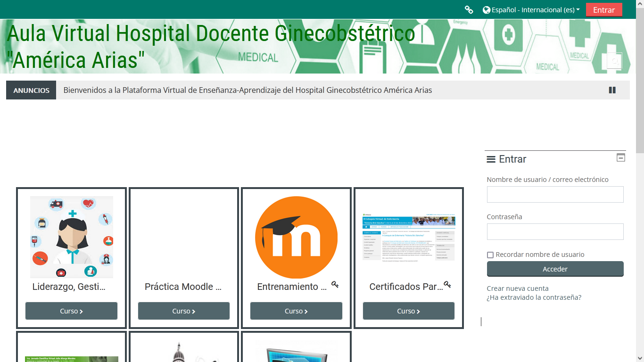Enable Recordar nombre de usuario checkbox
Viewport: 644px width, 362px height.
tap(490, 255)
